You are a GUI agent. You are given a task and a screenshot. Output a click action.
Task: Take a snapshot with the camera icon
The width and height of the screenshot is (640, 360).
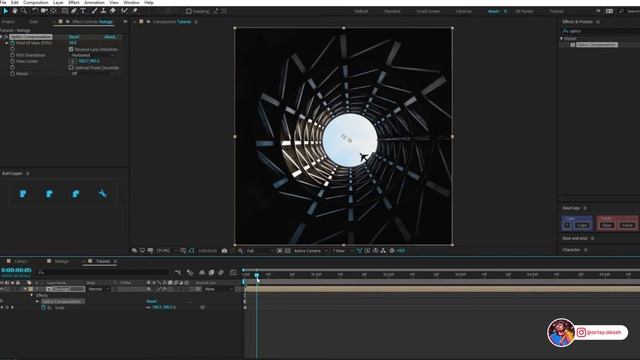224,251
